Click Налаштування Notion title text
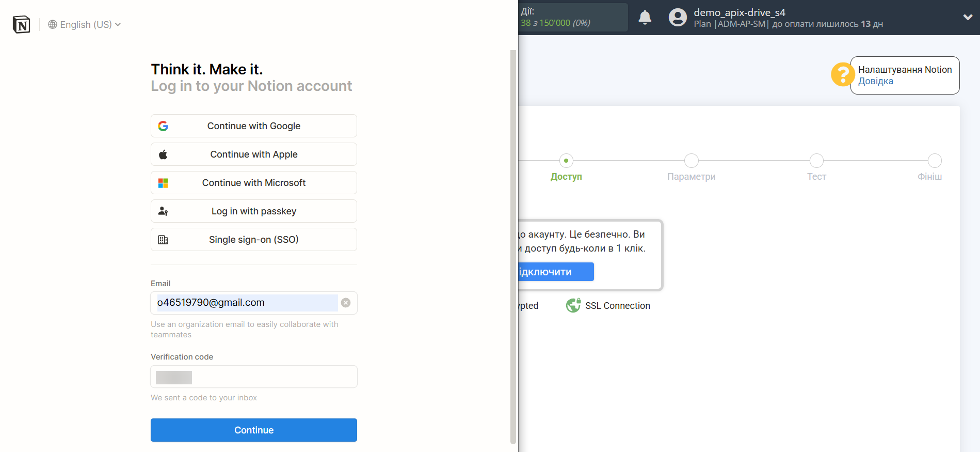The height and width of the screenshot is (452, 980). click(x=905, y=70)
